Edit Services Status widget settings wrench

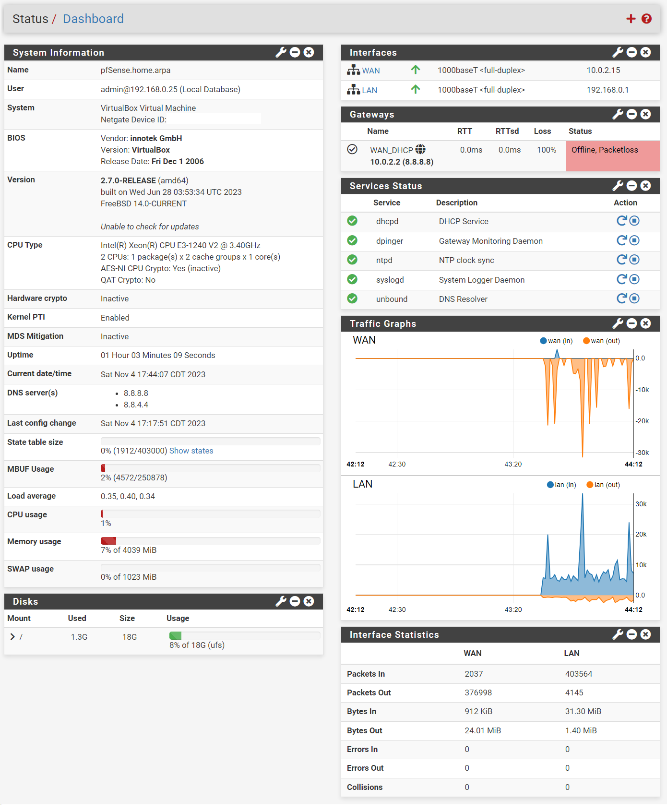(x=618, y=186)
